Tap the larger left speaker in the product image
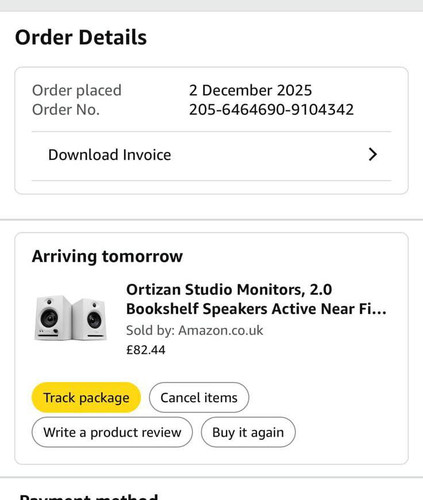 tap(53, 318)
